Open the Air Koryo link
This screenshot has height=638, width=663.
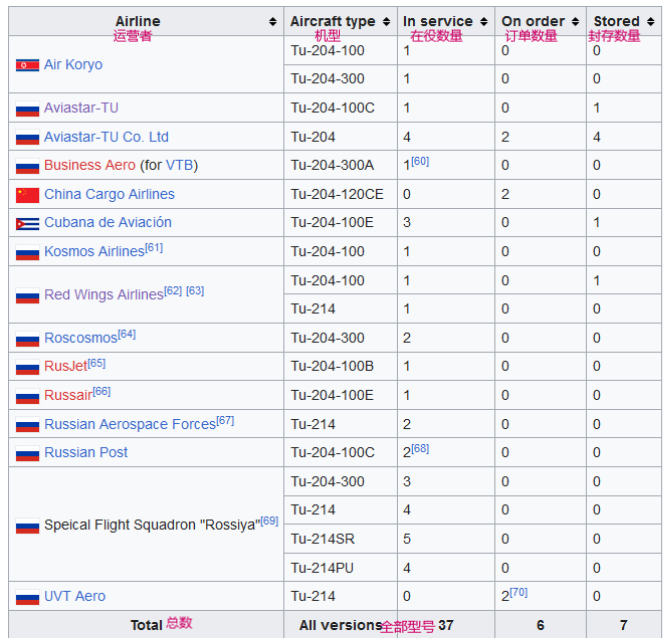[73, 64]
